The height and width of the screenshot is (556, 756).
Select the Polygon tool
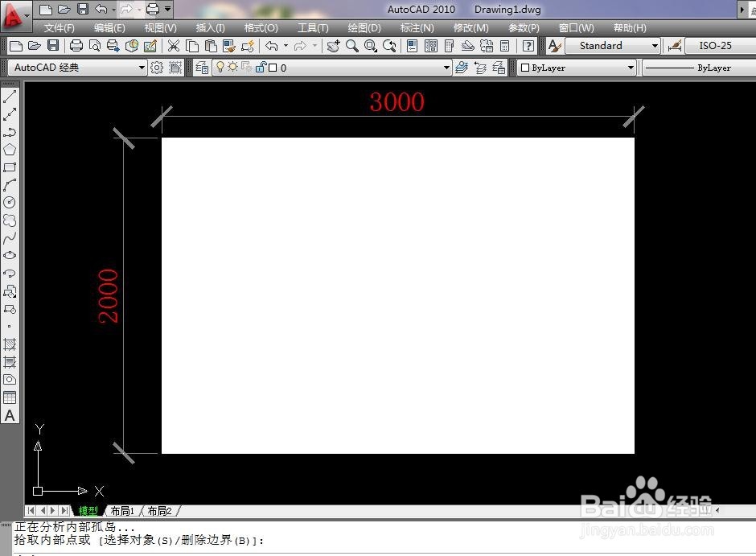click(x=10, y=150)
